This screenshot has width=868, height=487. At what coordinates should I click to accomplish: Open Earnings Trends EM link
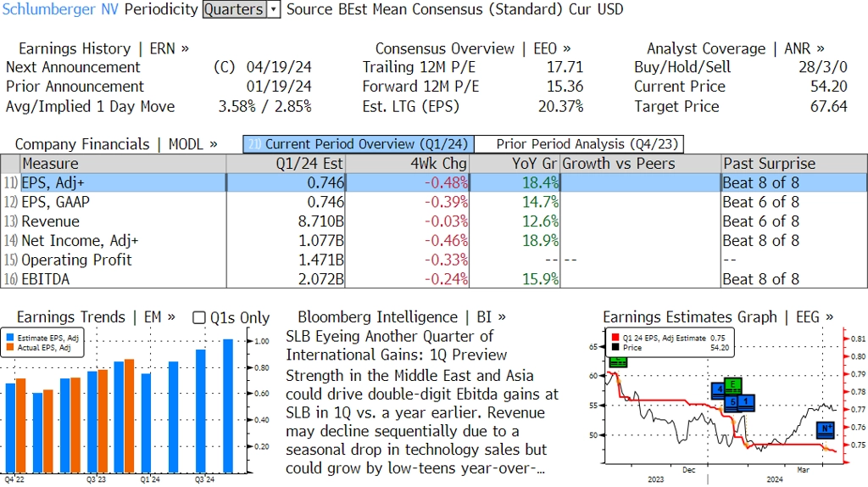(96, 317)
